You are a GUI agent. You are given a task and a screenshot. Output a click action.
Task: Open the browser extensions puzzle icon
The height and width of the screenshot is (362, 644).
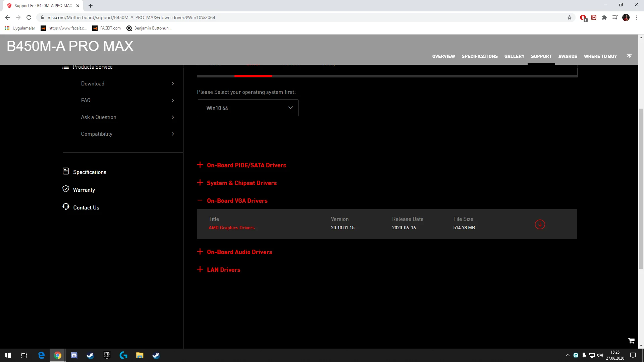click(604, 17)
